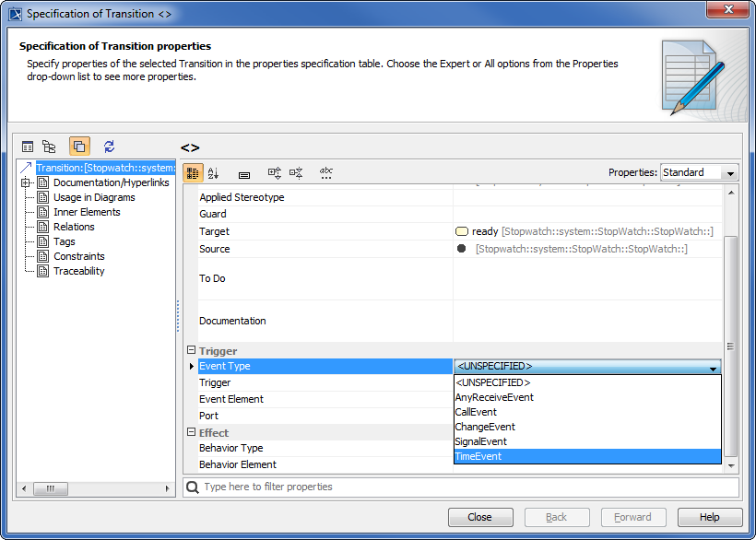Click the expand all categories icon

tap(275, 173)
